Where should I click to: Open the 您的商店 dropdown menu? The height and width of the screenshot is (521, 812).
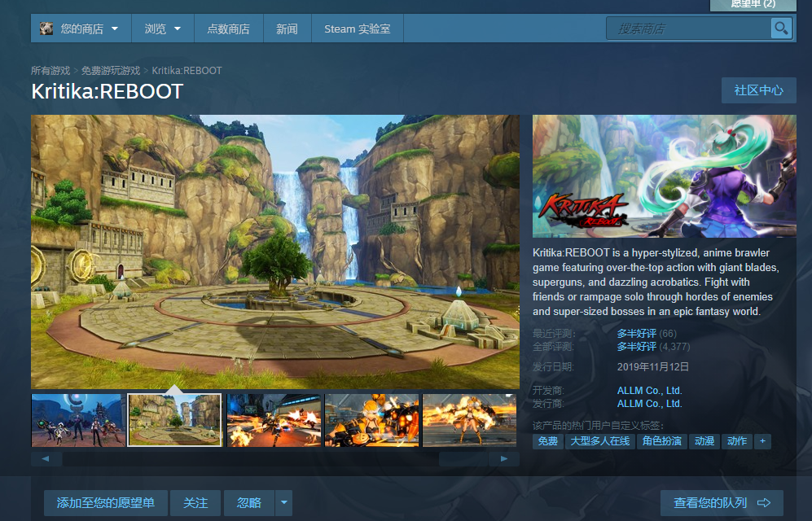81,28
